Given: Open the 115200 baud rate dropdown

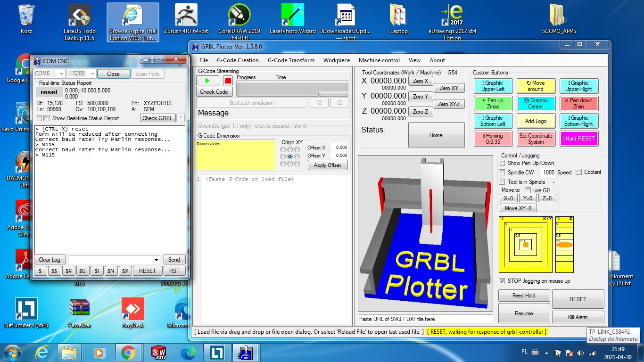Looking at the screenshot, I should pyautogui.click(x=92, y=74).
